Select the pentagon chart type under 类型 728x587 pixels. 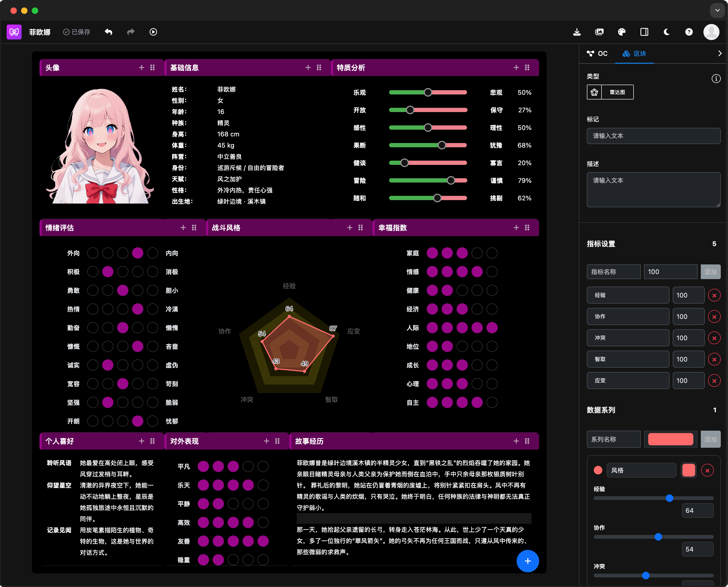595,92
